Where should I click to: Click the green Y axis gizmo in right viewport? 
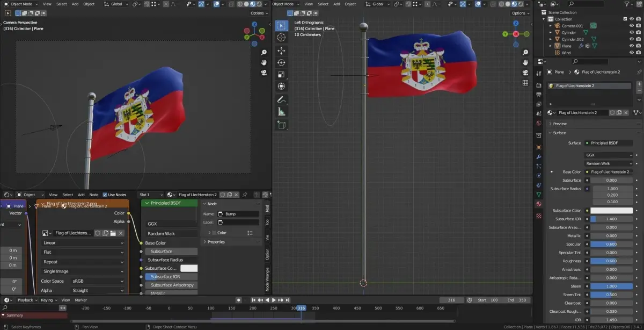coord(506,34)
